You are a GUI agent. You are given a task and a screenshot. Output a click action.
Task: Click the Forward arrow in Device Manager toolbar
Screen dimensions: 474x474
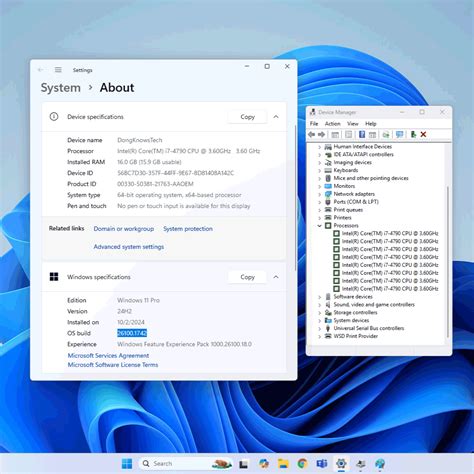point(321,134)
